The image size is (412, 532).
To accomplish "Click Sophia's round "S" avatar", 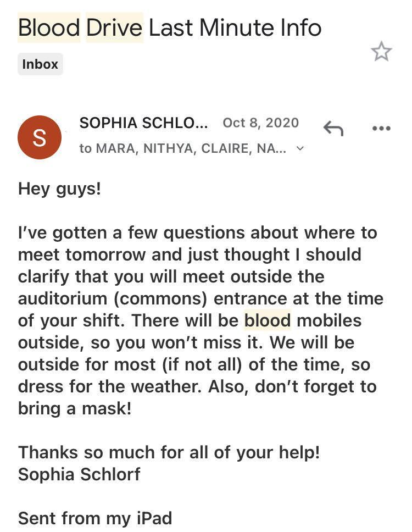I will [x=39, y=137].
